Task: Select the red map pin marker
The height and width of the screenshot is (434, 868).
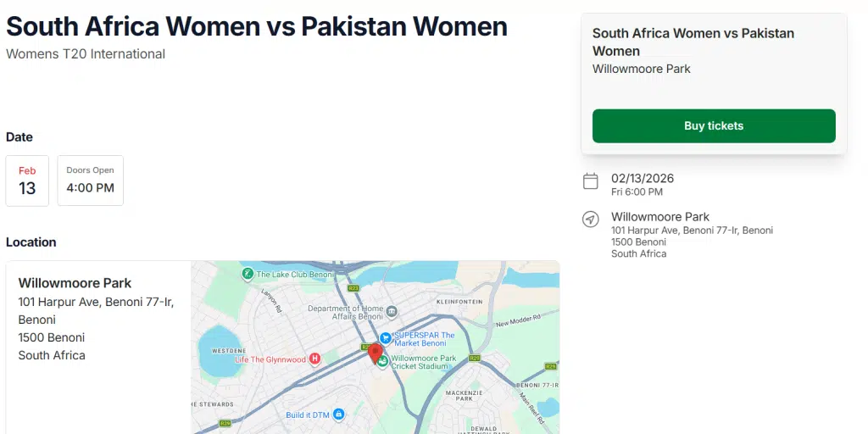Action: (376, 353)
